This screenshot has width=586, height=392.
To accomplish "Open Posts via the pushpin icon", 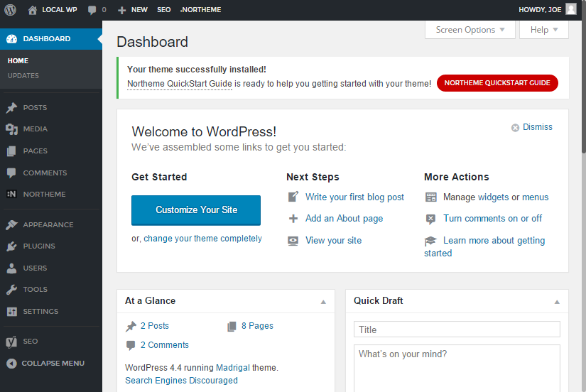I will (x=11, y=108).
